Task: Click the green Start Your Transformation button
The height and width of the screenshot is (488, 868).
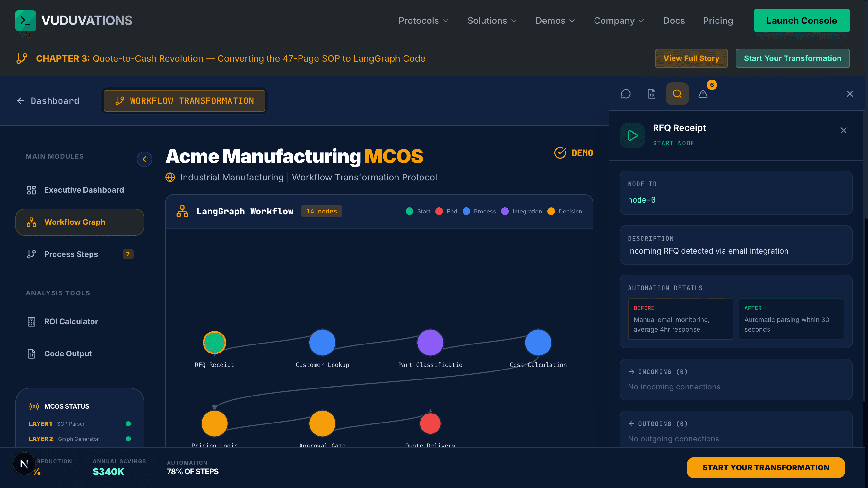Action: 793,58
